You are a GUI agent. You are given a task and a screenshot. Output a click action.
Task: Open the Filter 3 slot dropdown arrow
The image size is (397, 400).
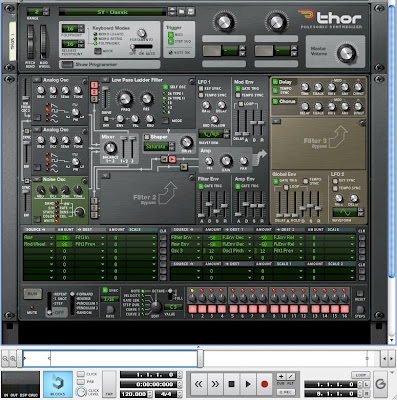tap(276, 121)
